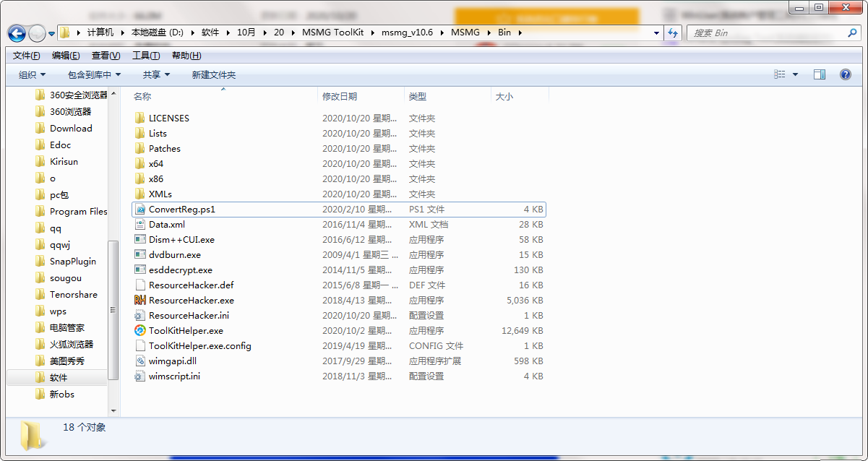Click the 5,036 KB size cell
This screenshot has width=868, height=461.
pos(525,300)
